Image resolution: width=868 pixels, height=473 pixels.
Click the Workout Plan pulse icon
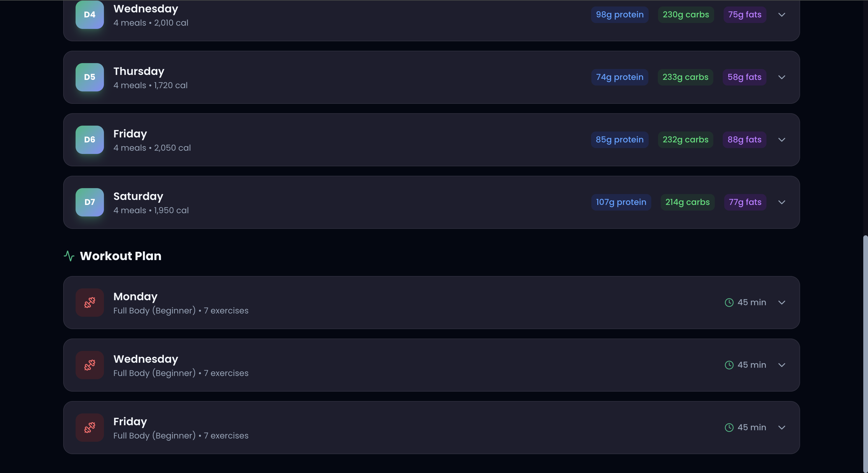69,256
